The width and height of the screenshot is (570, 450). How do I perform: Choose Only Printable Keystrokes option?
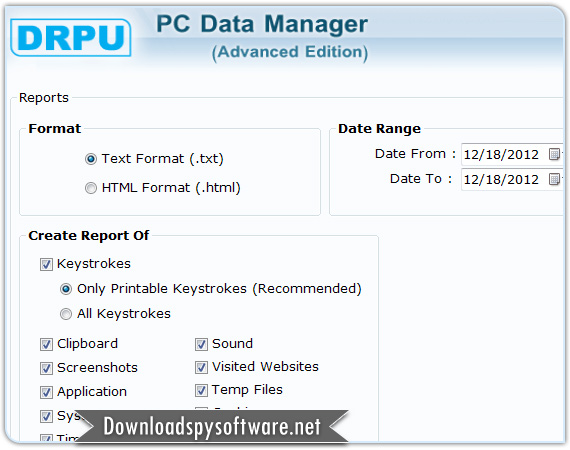(x=66, y=289)
